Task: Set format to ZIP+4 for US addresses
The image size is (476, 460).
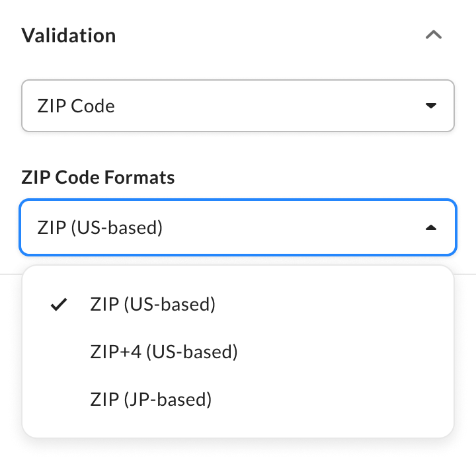Action: 163,352
